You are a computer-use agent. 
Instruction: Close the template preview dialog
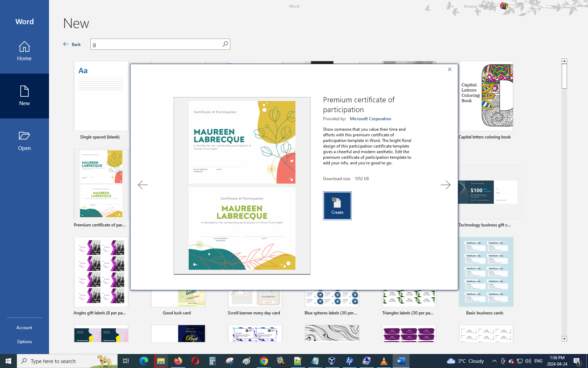(450, 69)
